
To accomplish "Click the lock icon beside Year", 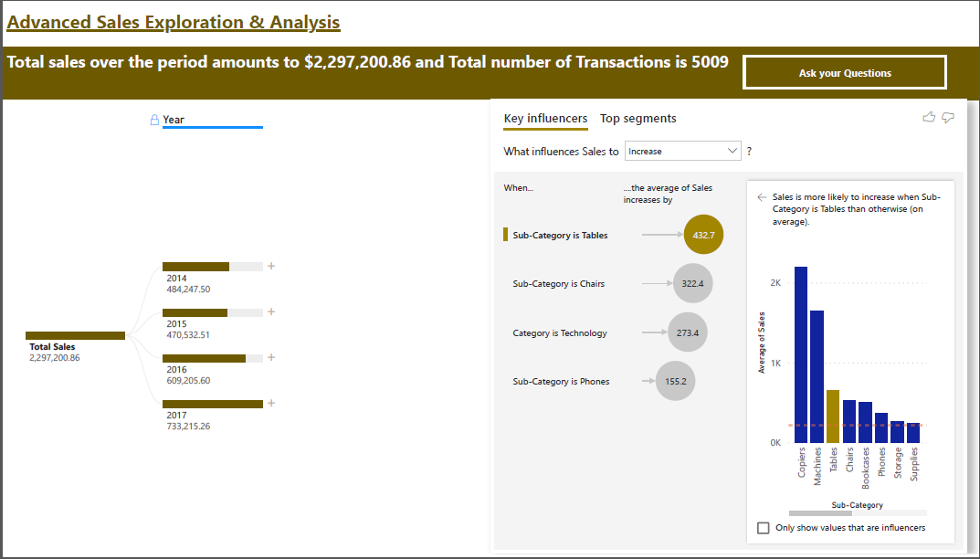I will point(153,119).
